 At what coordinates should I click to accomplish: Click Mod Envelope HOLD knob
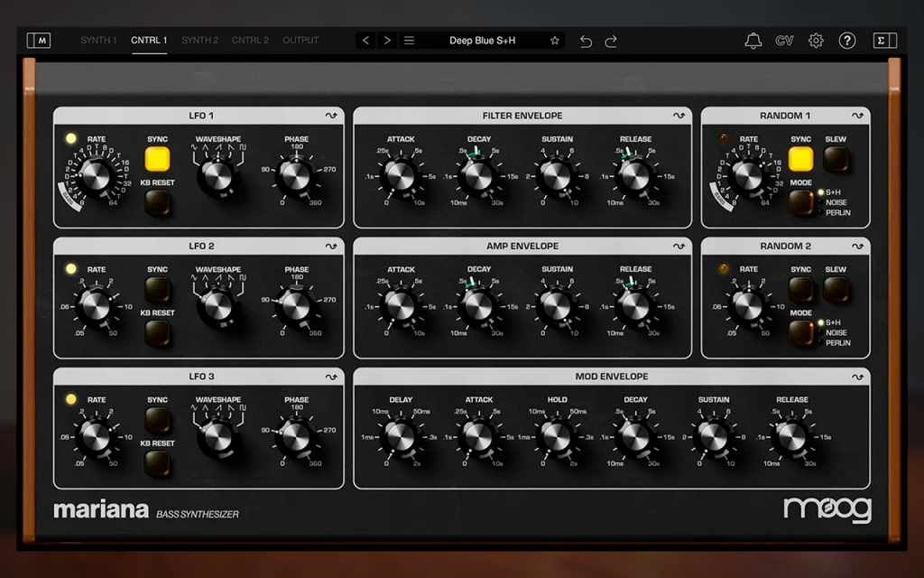click(557, 436)
